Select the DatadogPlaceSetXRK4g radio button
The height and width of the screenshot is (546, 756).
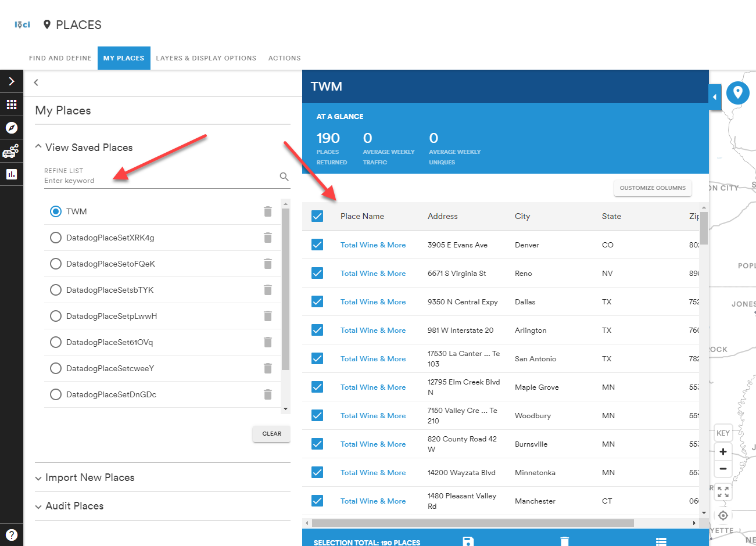pos(56,238)
